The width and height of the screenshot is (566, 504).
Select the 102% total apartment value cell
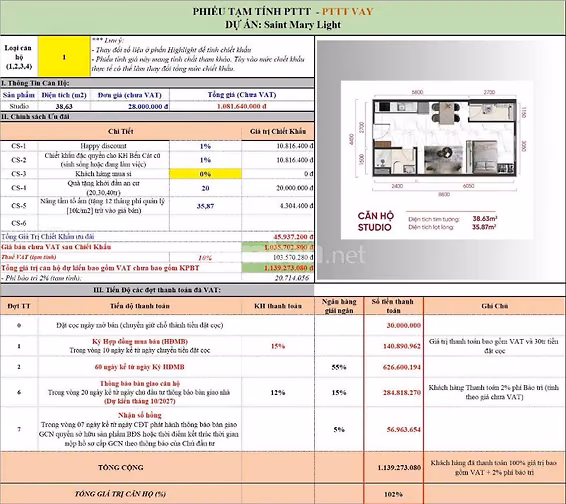(x=393, y=494)
